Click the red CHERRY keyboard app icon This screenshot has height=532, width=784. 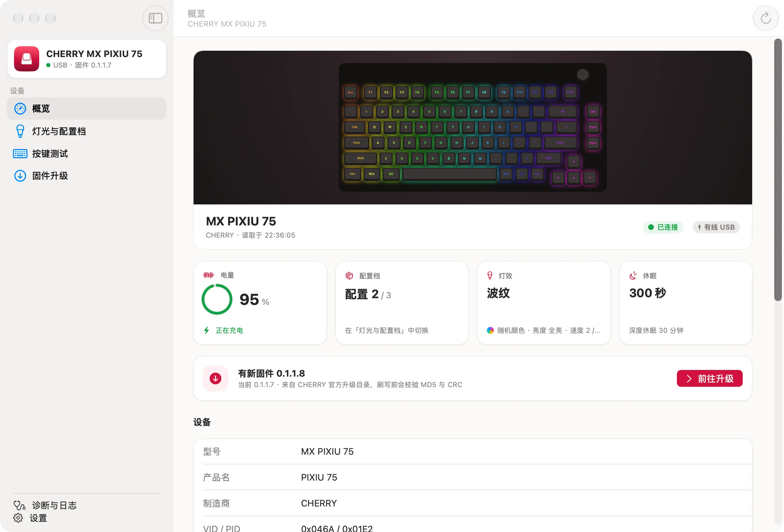pyautogui.click(x=27, y=59)
